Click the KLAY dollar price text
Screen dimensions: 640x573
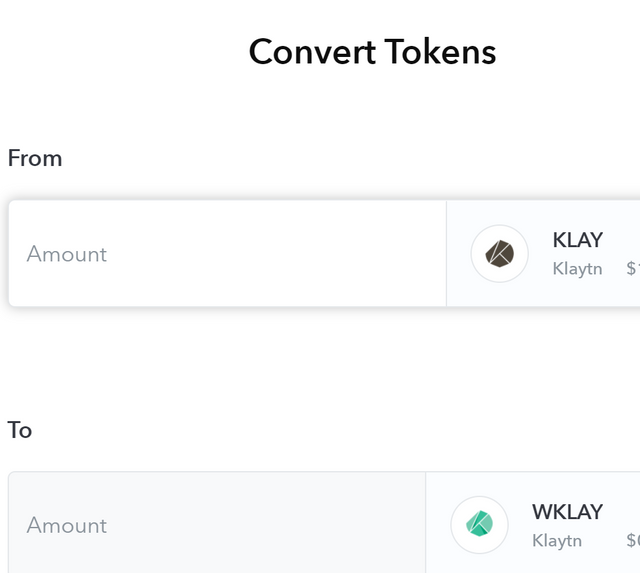[632, 268]
